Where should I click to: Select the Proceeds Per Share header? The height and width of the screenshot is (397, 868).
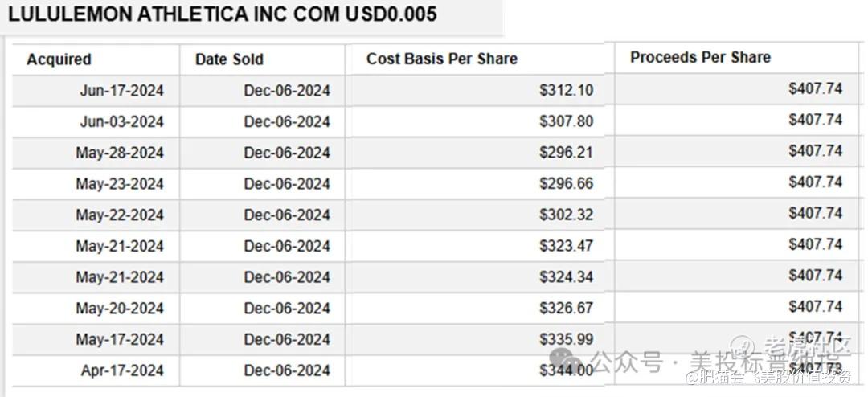tap(700, 57)
